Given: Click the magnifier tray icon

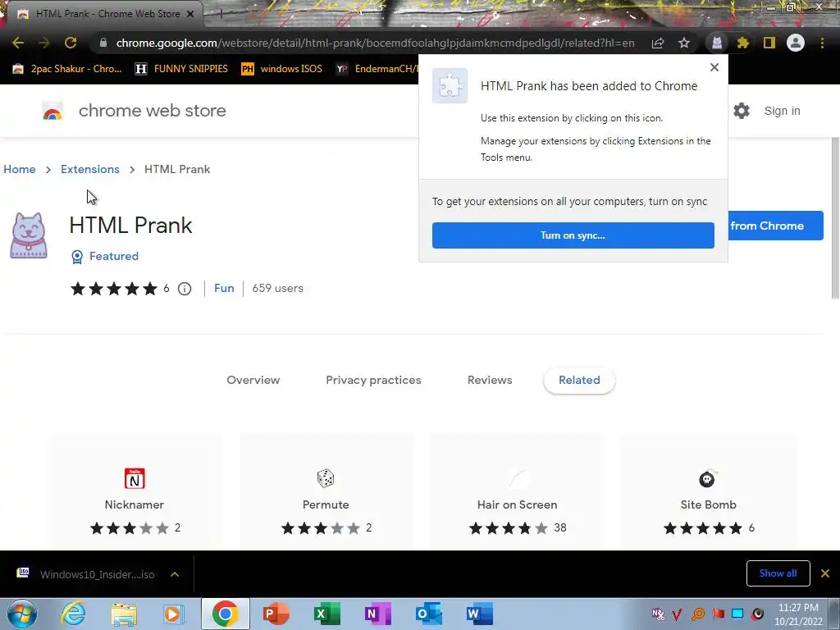Looking at the screenshot, I should (x=698, y=614).
